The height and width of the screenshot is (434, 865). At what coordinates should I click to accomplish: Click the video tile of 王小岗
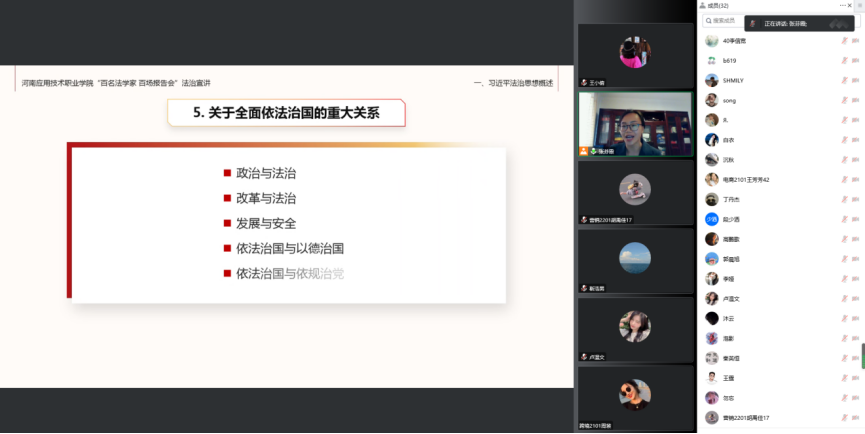[x=635, y=56]
